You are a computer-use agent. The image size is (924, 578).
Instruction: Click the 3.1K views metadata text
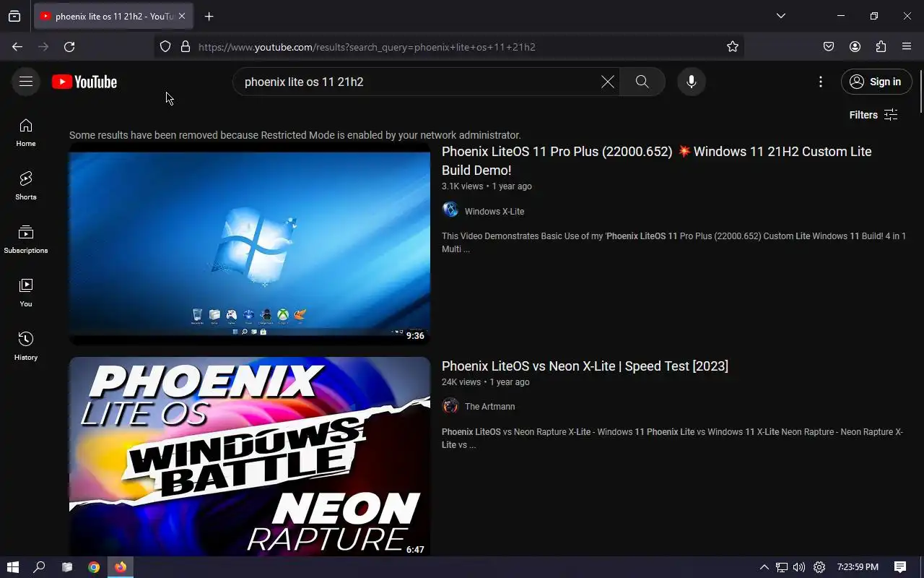click(462, 186)
